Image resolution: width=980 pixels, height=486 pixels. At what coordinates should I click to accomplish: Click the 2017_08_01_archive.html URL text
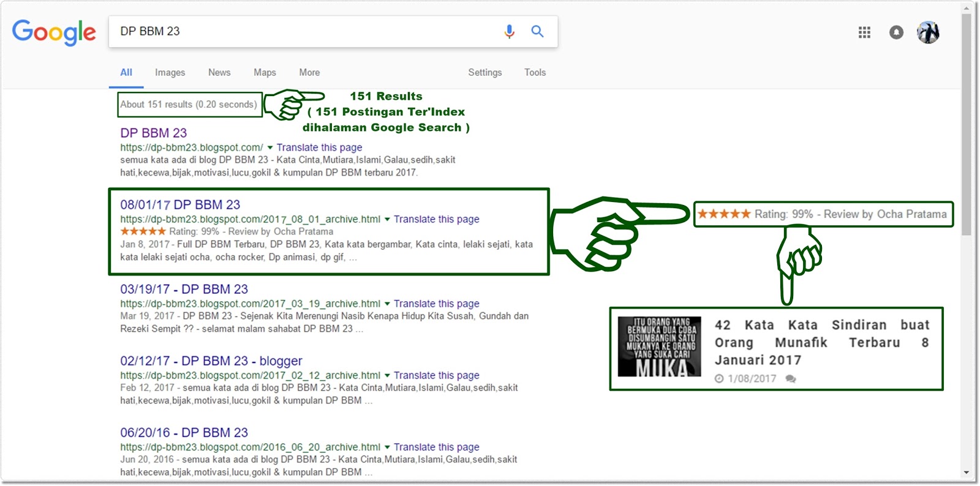pyautogui.click(x=251, y=219)
